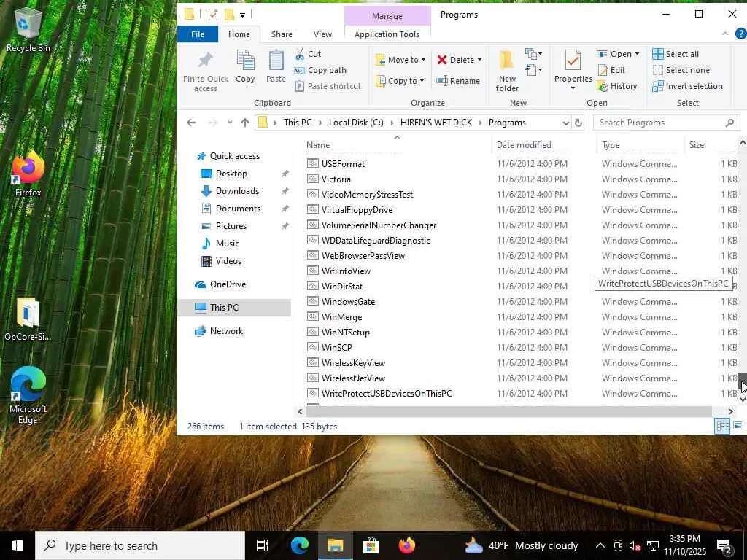Image resolution: width=747 pixels, height=560 pixels.
Task: Click the back navigation arrow
Action: click(192, 122)
